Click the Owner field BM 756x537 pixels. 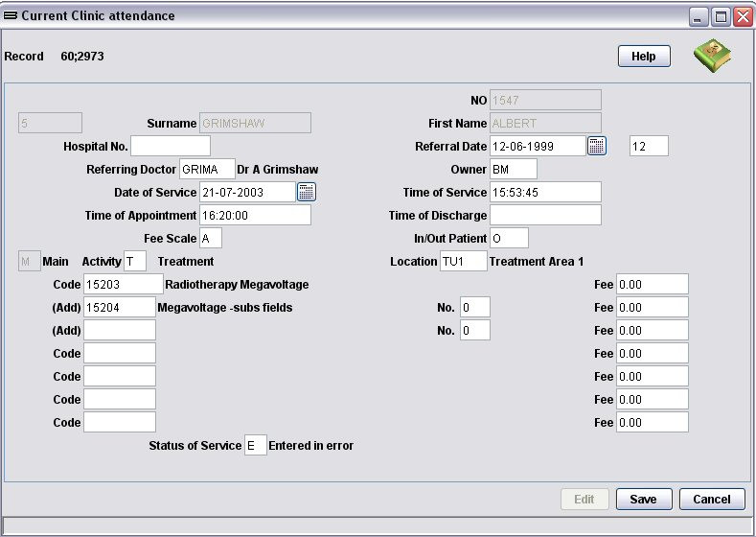coord(513,169)
